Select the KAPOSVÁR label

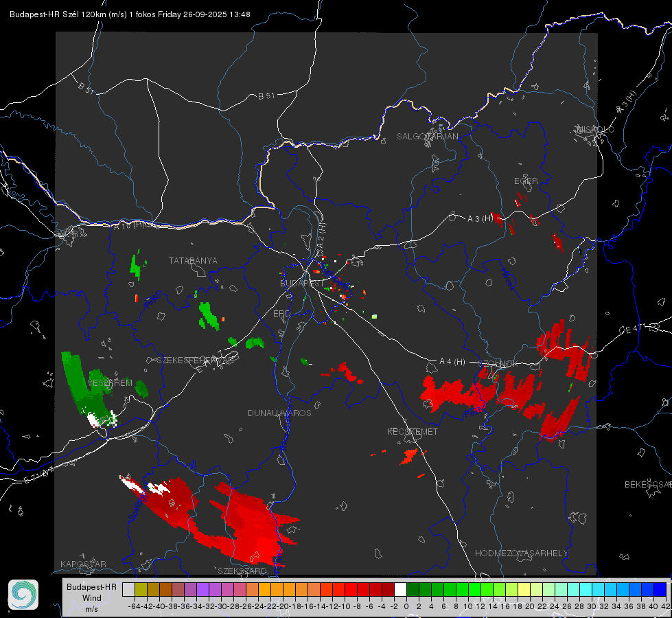coord(83,564)
